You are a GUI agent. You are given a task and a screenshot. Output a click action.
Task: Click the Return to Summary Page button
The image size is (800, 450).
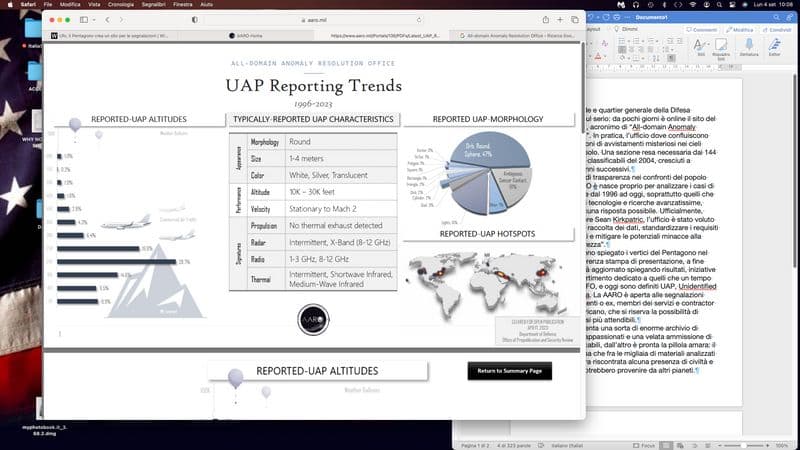508,371
